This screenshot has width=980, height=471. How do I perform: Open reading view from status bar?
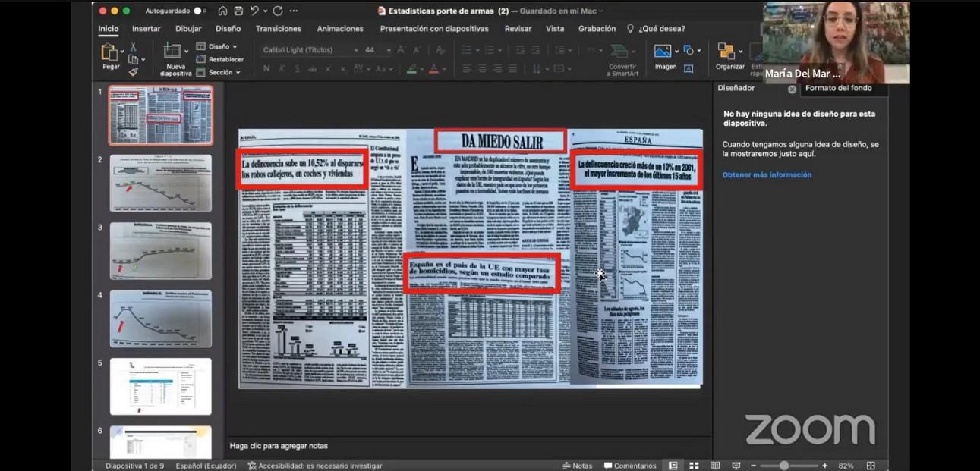point(715,466)
